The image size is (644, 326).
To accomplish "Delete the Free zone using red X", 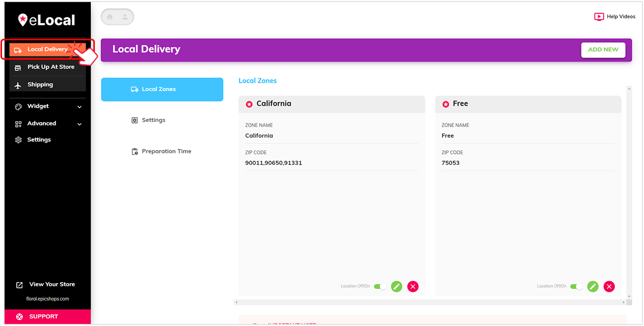I will pyautogui.click(x=609, y=286).
